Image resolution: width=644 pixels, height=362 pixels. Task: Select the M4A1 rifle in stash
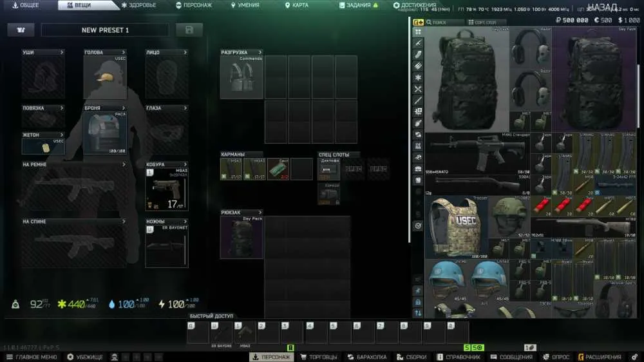coord(478,153)
